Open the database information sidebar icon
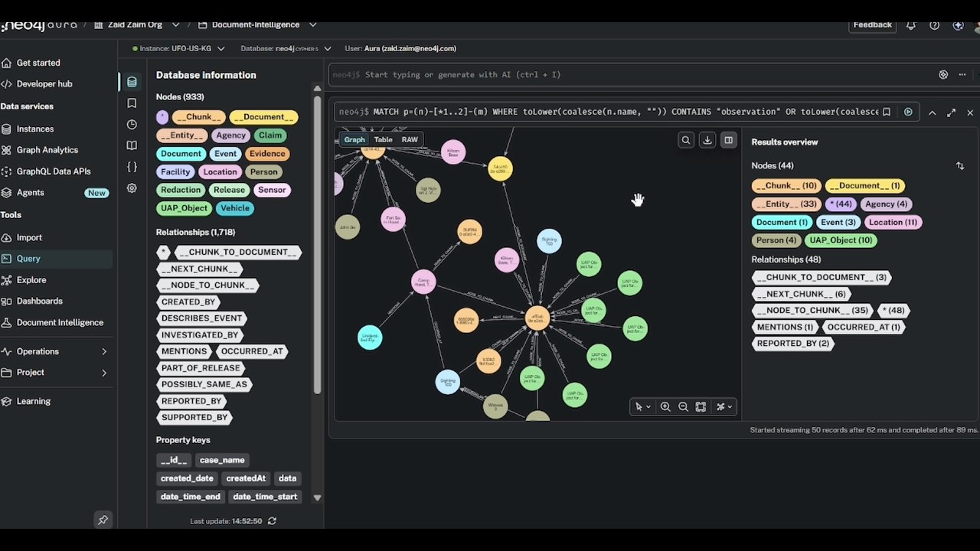Screen dimensions: 980x551 tap(132, 82)
